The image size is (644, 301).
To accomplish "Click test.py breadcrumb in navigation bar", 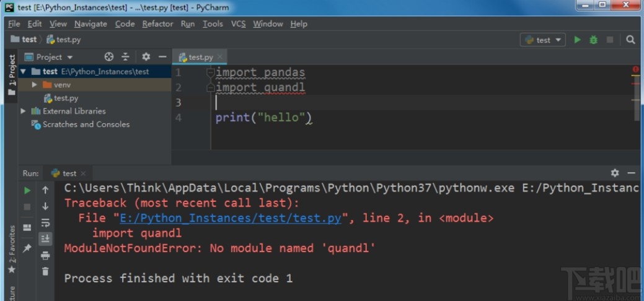I will coord(64,40).
